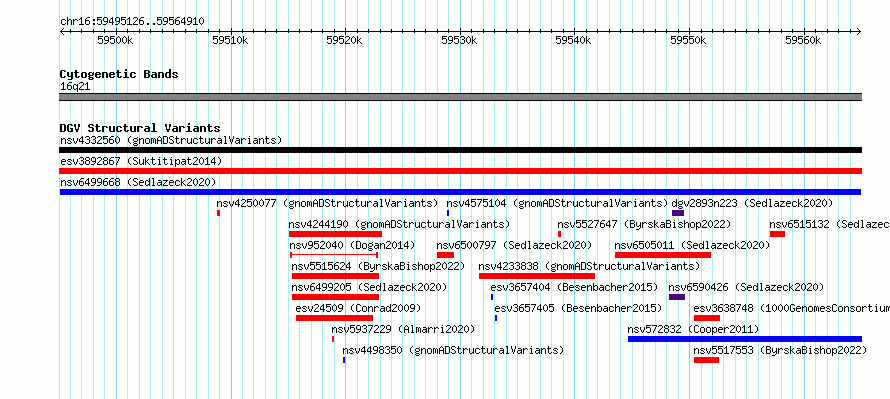Click the 59510k ruler tick label
Screen dimensions: 890x399
tap(230, 40)
